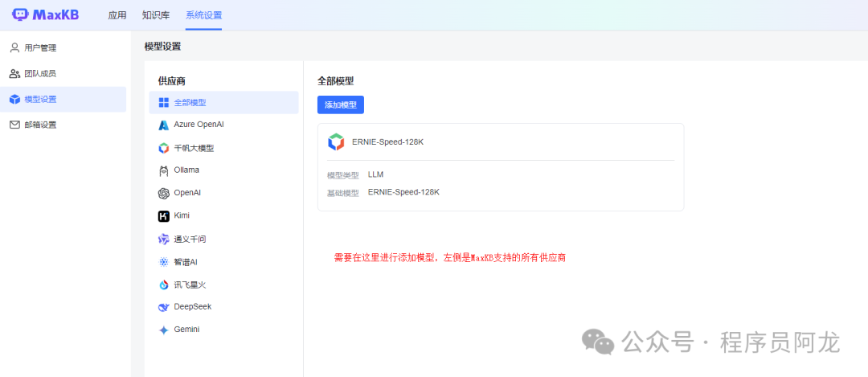Click the ERNIE-Speed-128K card logo icon
The height and width of the screenshot is (377, 868).
[x=336, y=141]
